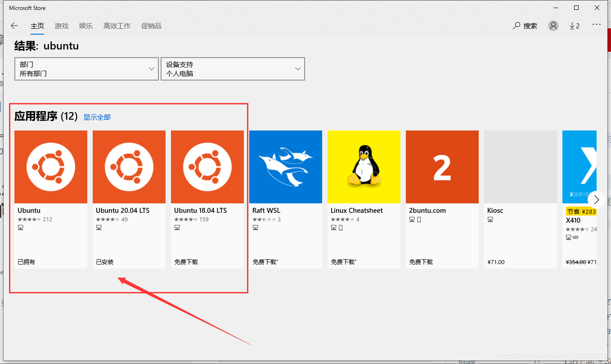This screenshot has width=611, height=364.
Task: Click the 结果: ubuntu heading
Action: pyautogui.click(x=46, y=46)
